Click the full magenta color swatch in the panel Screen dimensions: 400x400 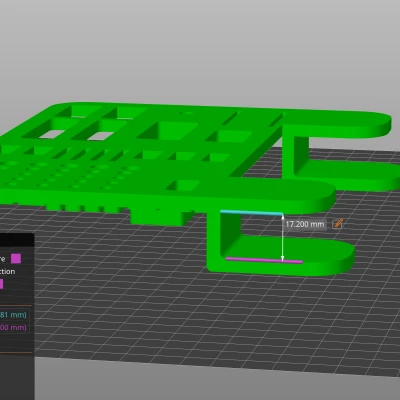click(x=16, y=258)
